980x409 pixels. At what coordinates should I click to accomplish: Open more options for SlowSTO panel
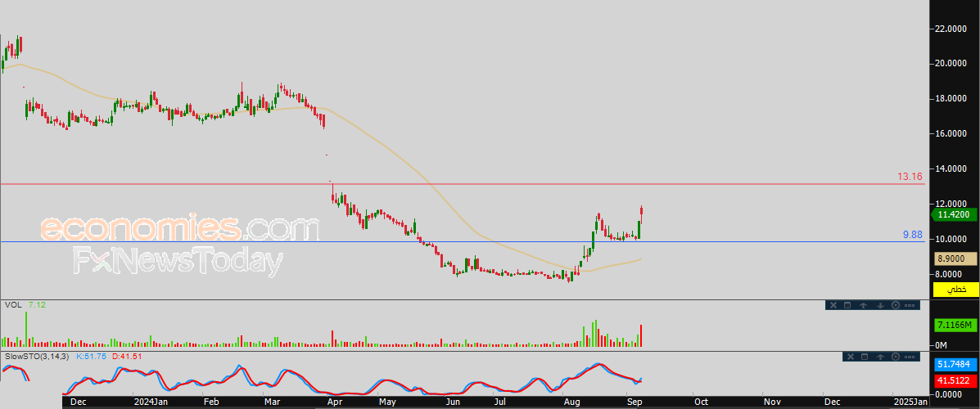910,357
